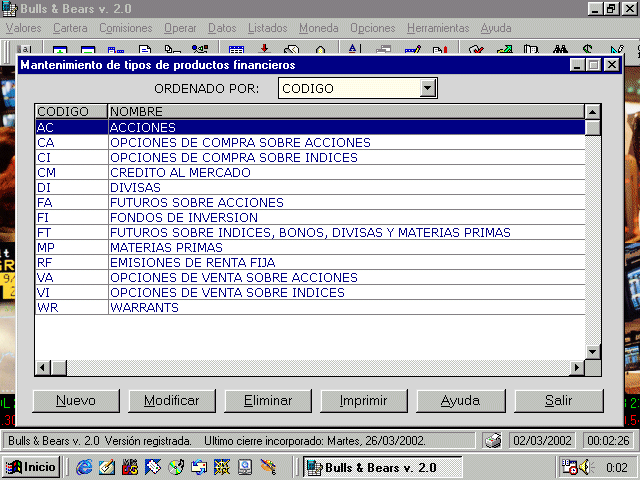
Task: Click the list scroll up arrow
Action: click(592, 112)
